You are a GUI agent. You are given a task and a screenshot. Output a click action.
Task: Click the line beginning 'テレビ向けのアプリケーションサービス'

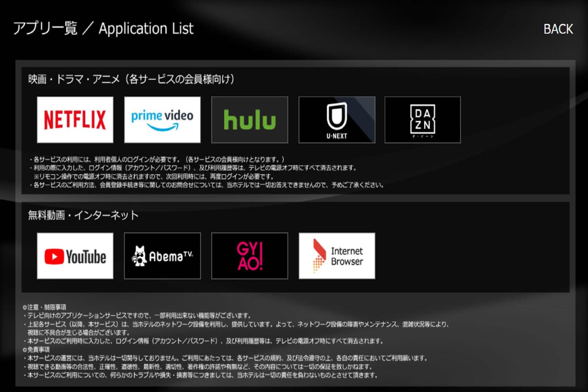click(x=138, y=315)
